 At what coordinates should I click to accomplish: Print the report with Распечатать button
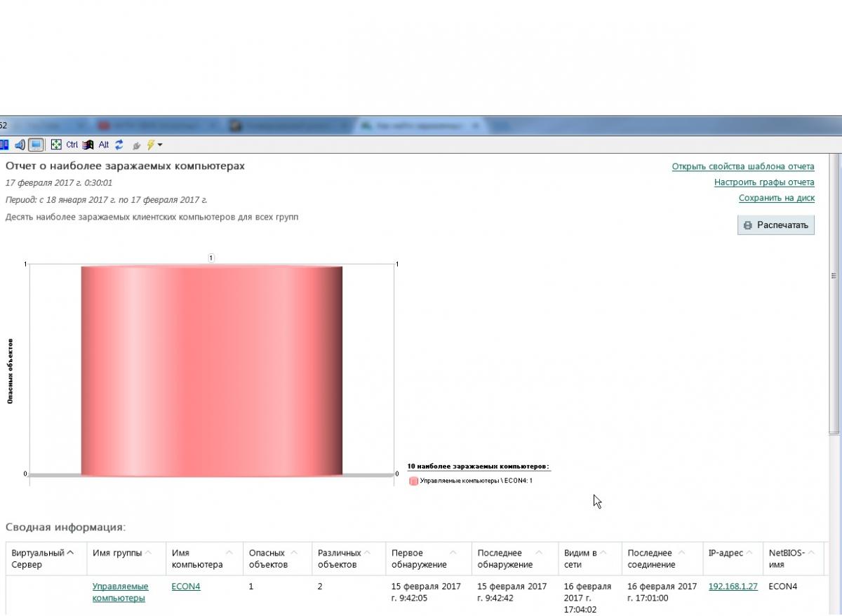point(776,225)
